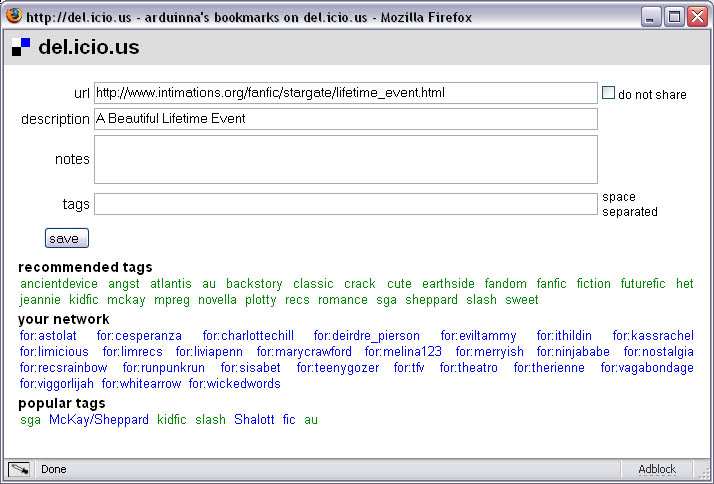Add the for:vagabondage tag
This screenshot has height=484, width=714.
point(647,368)
